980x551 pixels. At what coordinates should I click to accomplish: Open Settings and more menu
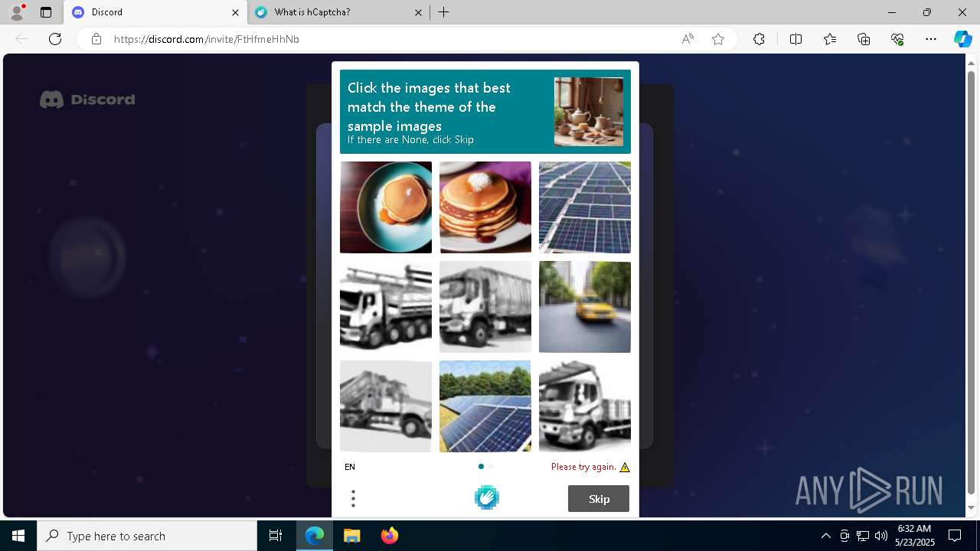tap(931, 39)
